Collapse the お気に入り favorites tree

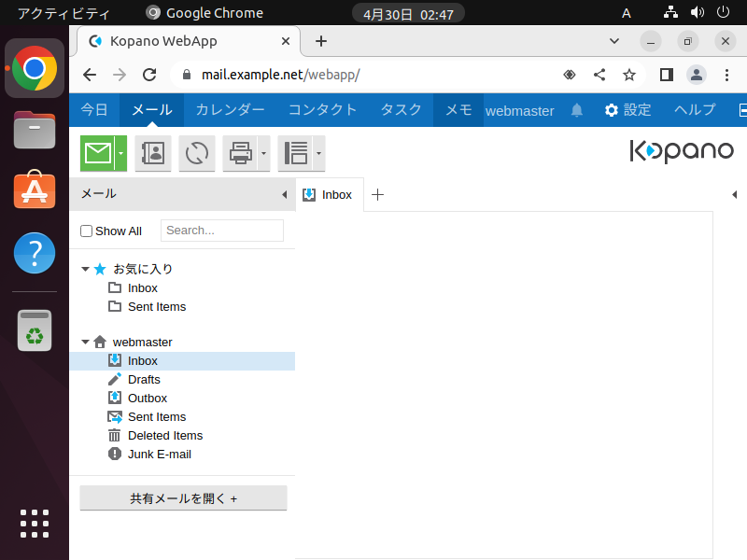(85, 269)
